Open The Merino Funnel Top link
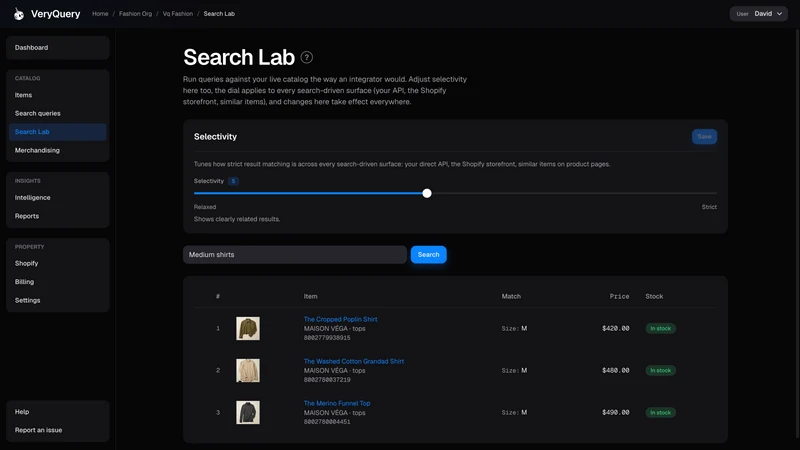800x450 pixels. [337, 403]
